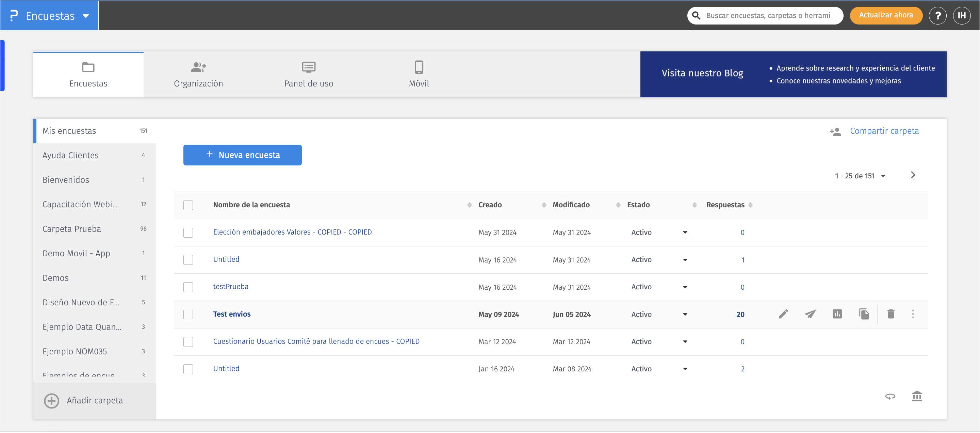Click the pencil edit icon for Test envios
The image size is (980, 433).
pyautogui.click(x=783, y=314)
